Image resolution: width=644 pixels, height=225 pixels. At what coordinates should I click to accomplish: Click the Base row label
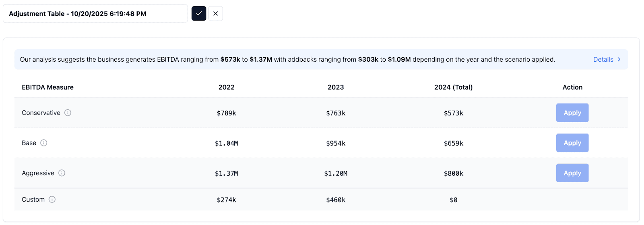pyautogui.click(x=29, y=143)
